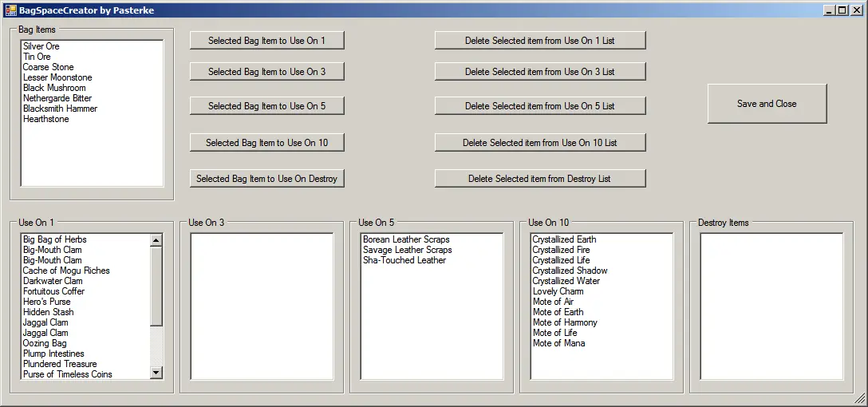This screenshot has height=407, width=868.
Task: Click inside the empty Destroy Items list box
Action: coord(771,306)
